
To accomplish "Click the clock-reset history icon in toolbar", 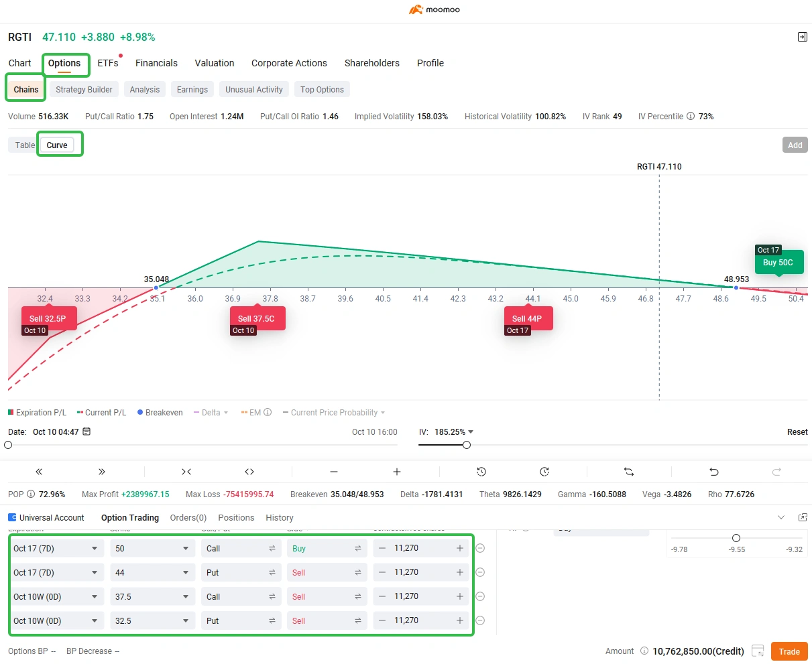I will [x=481, y=472].
